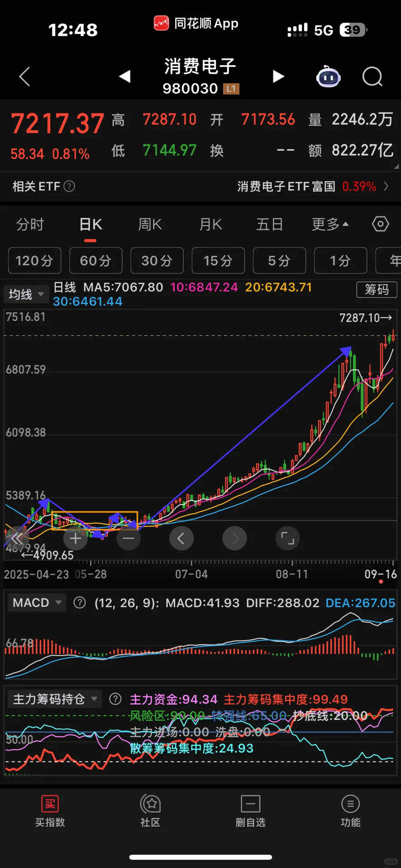The width and height of the screenshot is (401, 868).
Task: Tap 删自选 in bottom bar
Action: pos(250,811)
